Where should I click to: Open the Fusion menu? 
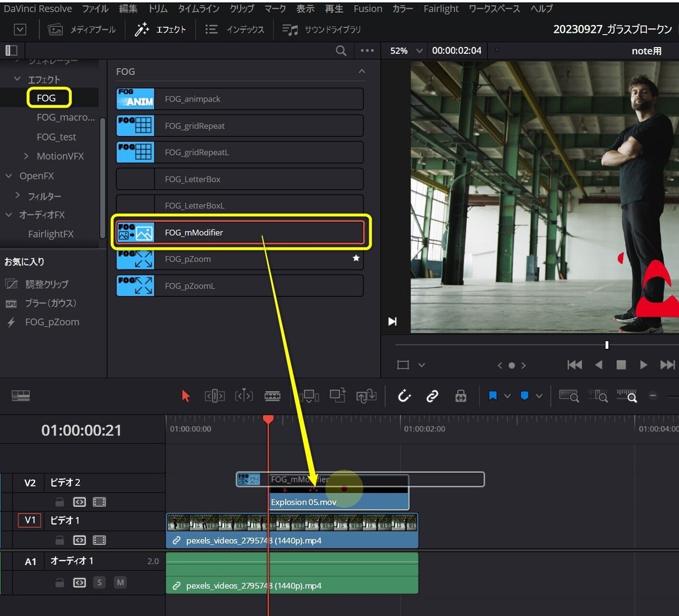[368, 8]
